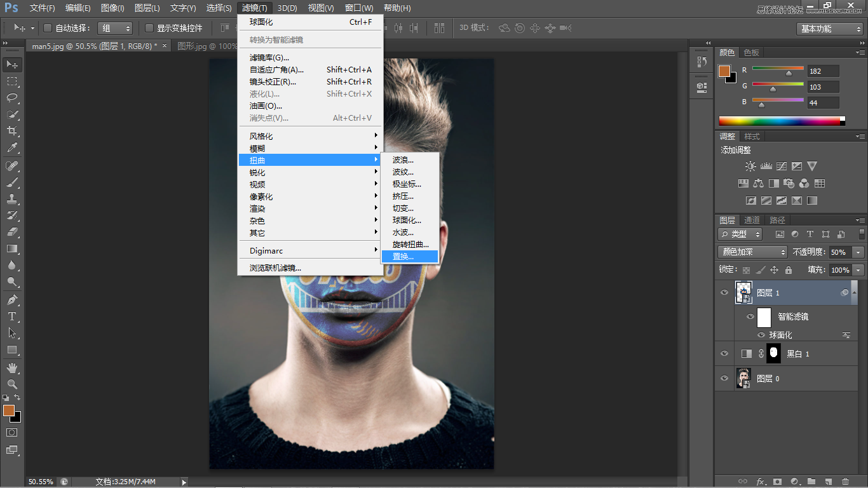
Task: Select the Path Selection tool
Action: [12, 333]
